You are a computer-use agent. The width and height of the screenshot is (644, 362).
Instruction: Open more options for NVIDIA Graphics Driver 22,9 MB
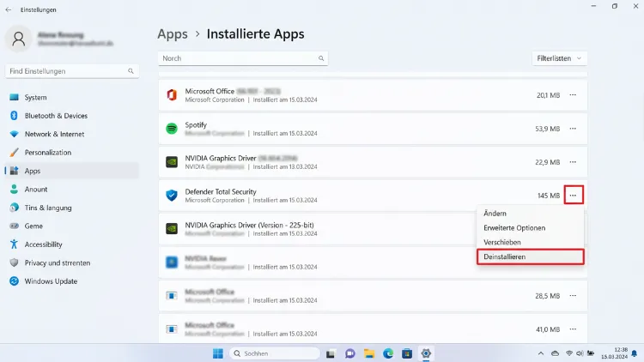[x=573, y=162]
